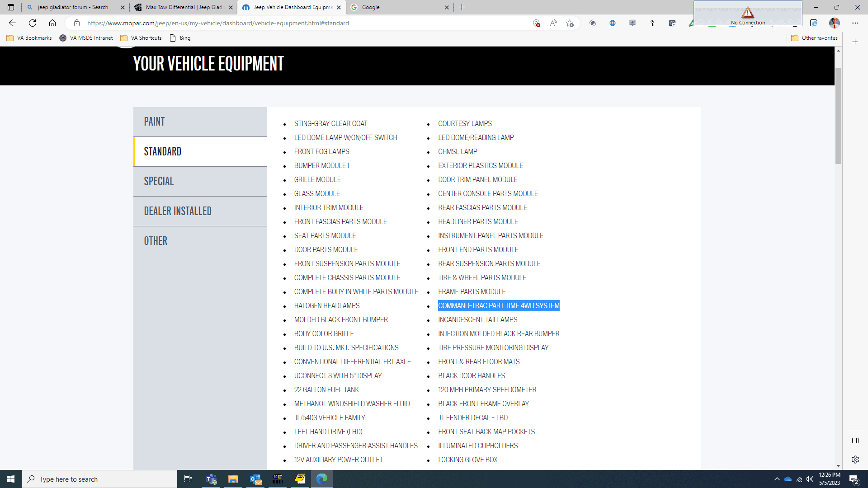Click TIRE PRESSURE MONITORING DISPLAY item
Screen dimensions: 868x488
coord(493,348)
